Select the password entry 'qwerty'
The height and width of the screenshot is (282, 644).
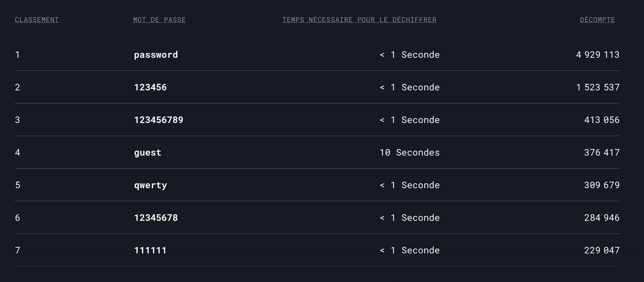pos(150,185)
